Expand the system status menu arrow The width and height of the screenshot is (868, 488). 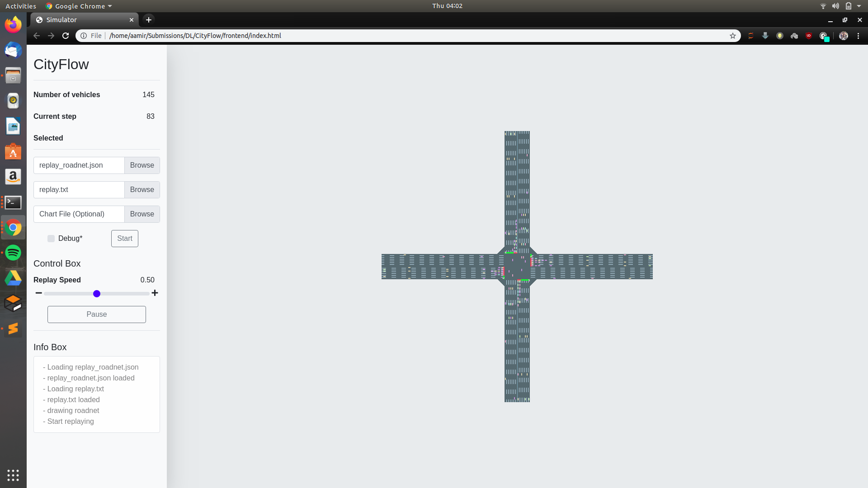point(859,6)
